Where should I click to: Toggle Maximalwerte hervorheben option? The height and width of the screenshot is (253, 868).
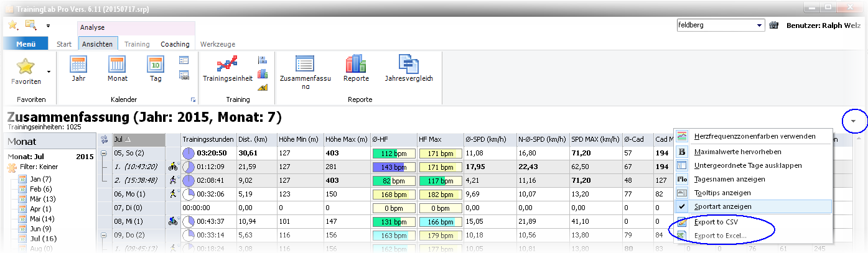(753, 151)
